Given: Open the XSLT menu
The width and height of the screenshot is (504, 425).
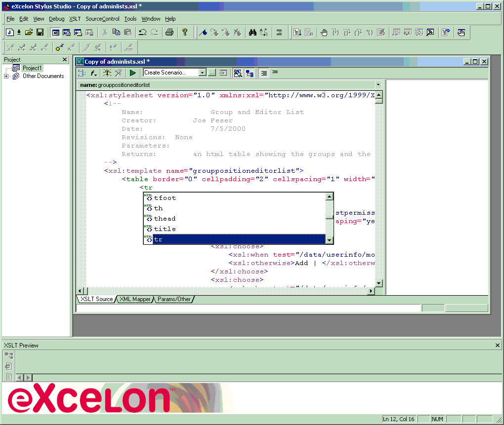Looking at the screenshot, I should [x=75, y=19].
